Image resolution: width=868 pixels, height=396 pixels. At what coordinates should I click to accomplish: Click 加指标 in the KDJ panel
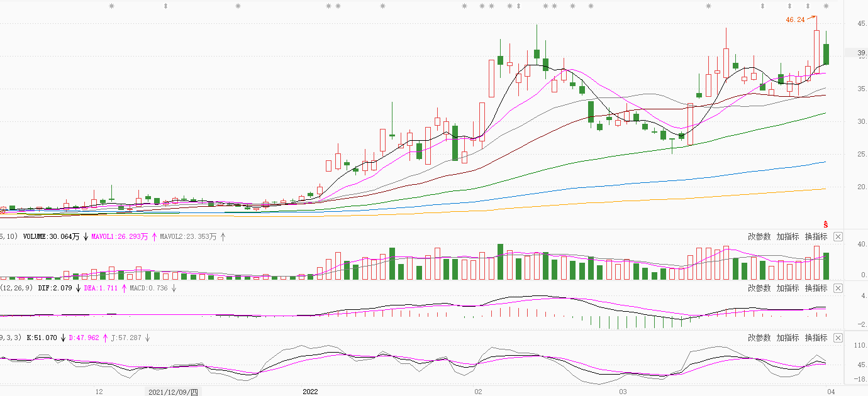tap(787, 338)
